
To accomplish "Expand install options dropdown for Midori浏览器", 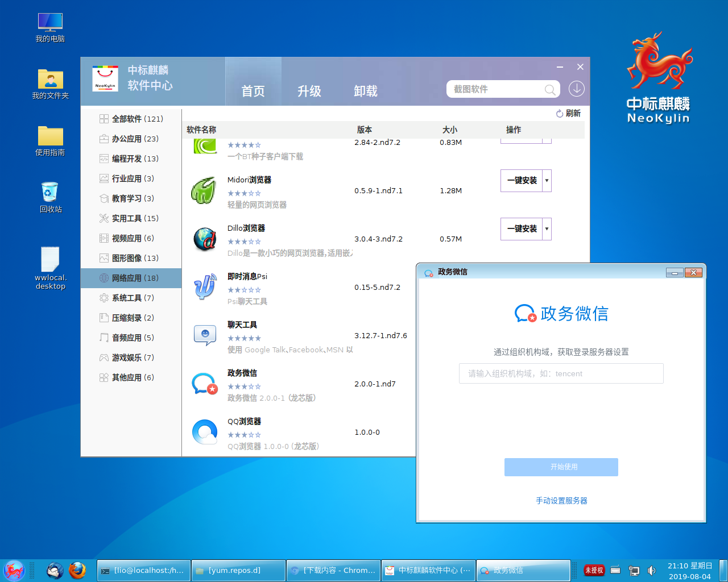I will (547, 181).
